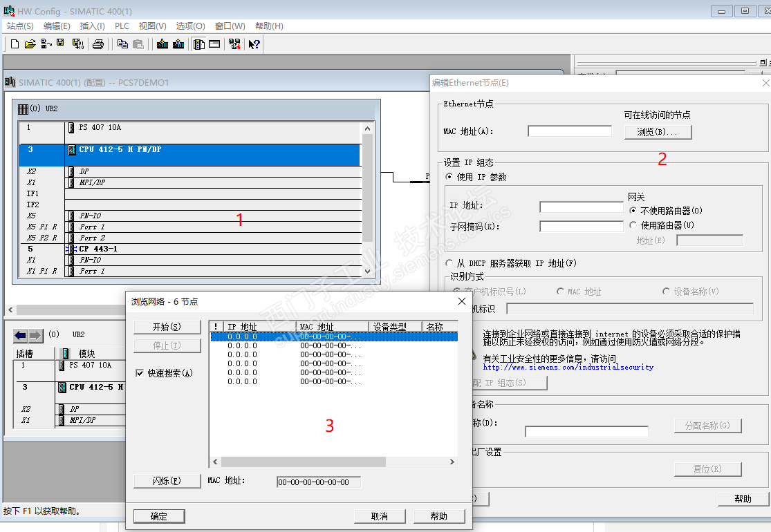Close the 浏览网络 dialog
Image resolution: width=771 pixels, height=532 pixels.
pos(462,301)
